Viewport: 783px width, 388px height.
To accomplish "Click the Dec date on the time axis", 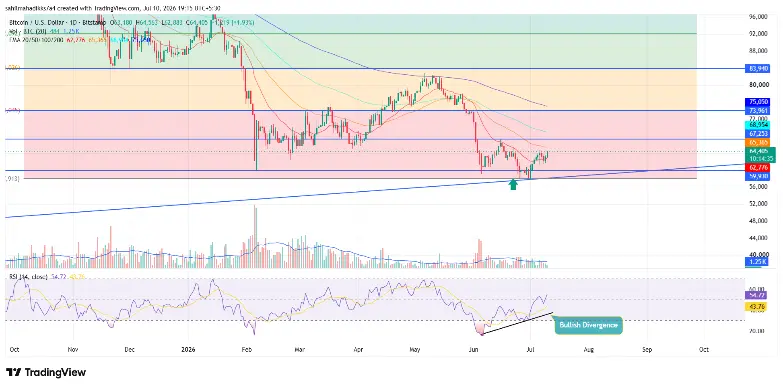I will pos(129,349).
